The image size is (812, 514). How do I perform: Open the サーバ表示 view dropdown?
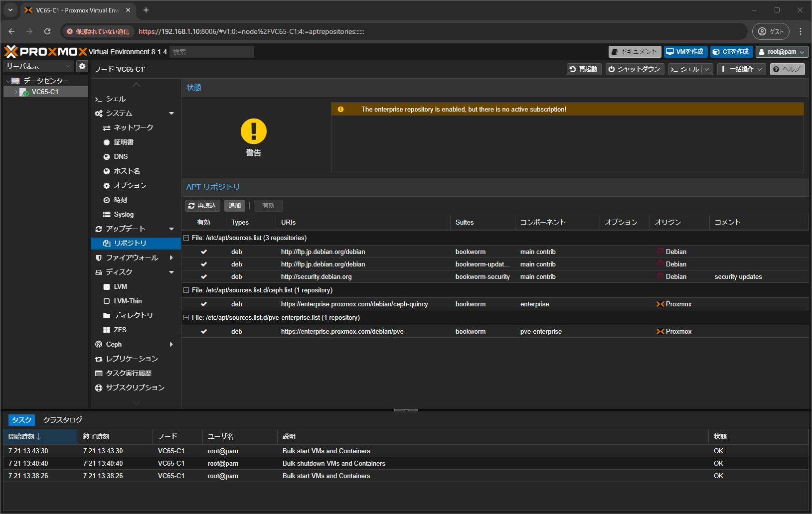[38, 66]
